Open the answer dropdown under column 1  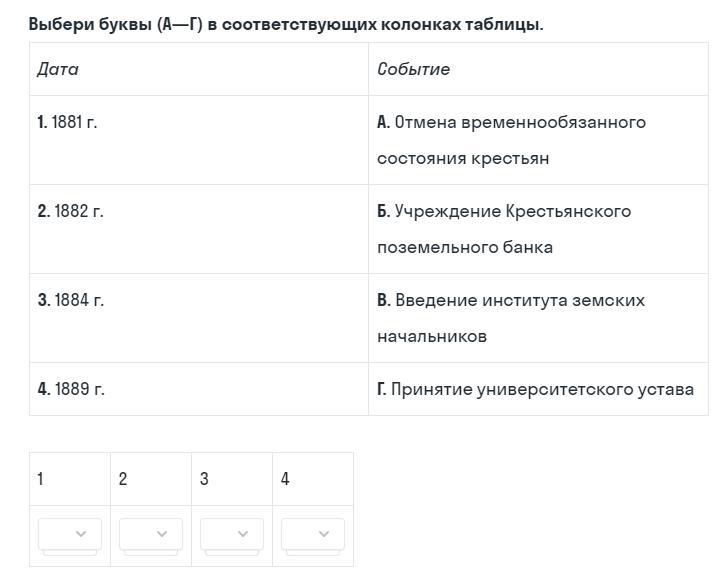pos(70,534)
